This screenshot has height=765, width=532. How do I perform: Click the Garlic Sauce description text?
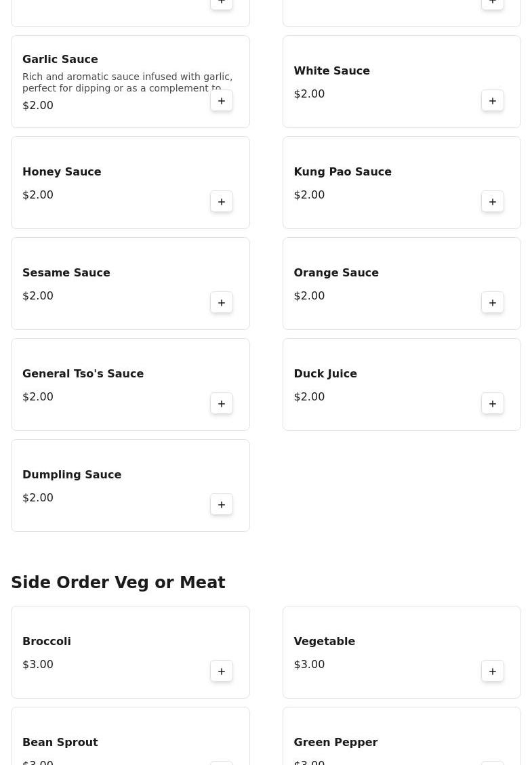[x=127, y=82]
